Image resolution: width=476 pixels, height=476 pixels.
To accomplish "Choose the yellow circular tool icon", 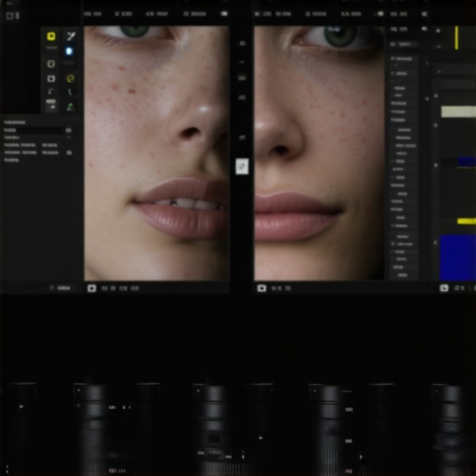I will [x=71, y=79].
